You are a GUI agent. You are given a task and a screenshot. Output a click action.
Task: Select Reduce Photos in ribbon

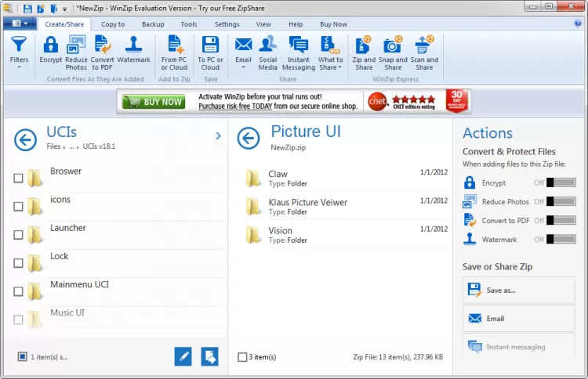[x=76, y=52]
